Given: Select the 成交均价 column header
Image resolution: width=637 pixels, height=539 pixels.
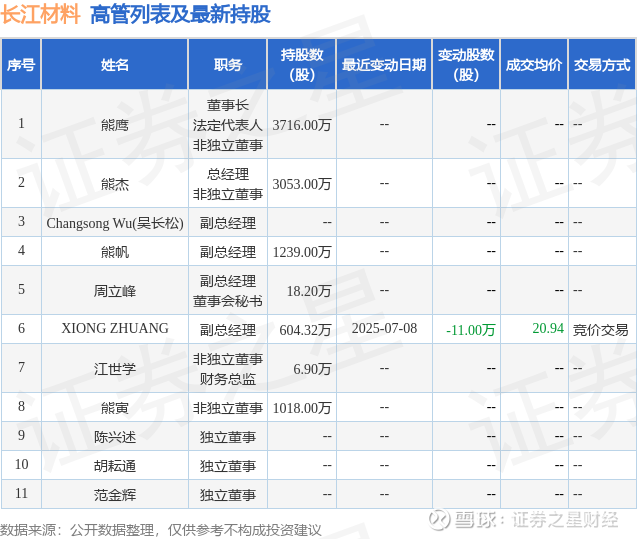Looking at the screenshot, I should 534,65.
